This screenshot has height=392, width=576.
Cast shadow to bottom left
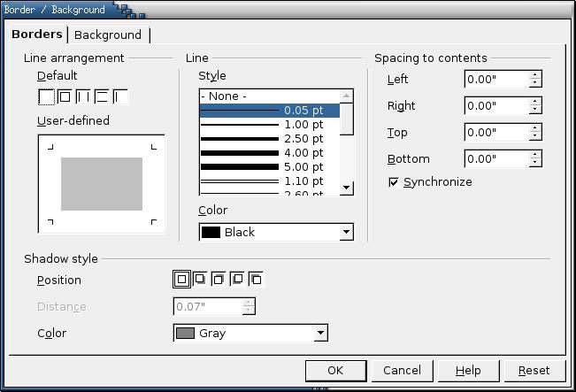click(x=237, y=280)
